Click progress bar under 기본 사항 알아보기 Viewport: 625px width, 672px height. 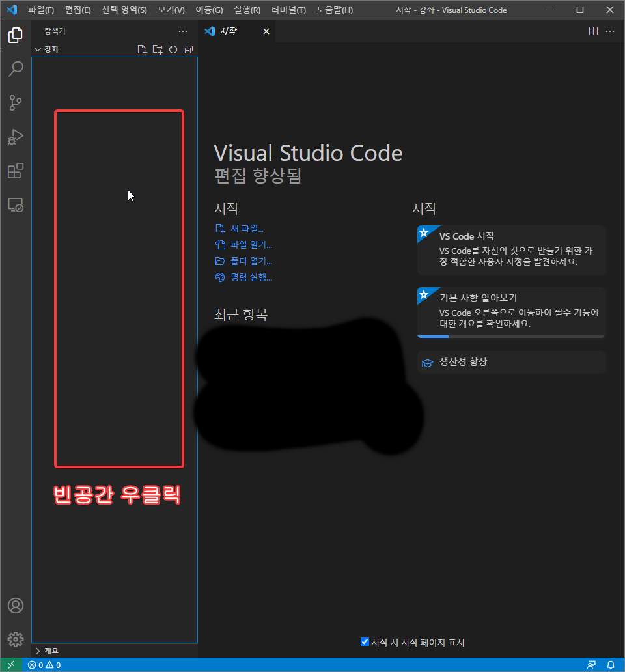pyautogui.click(x=511, y=337)
